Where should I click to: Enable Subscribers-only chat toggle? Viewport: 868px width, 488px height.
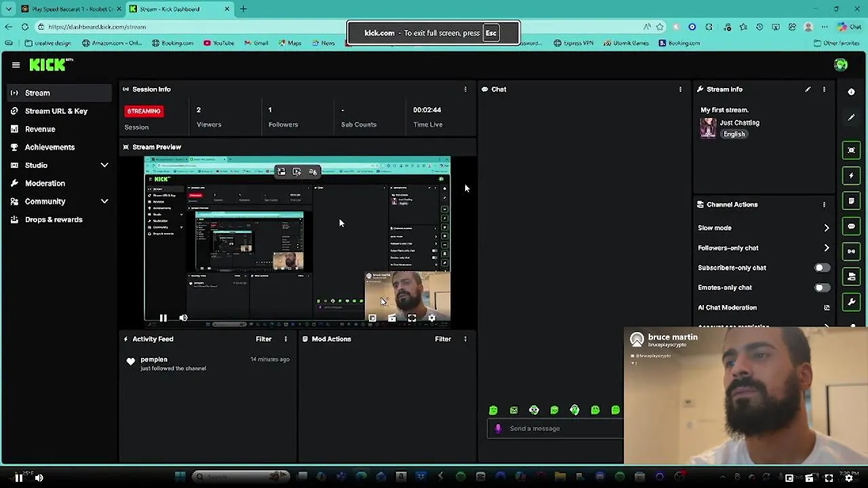(821, 268)
